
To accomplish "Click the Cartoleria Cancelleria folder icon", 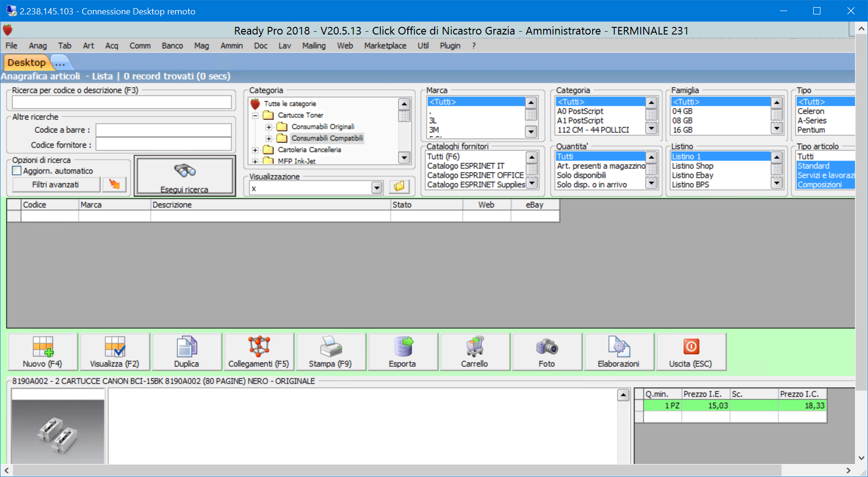I will [269, 150].
